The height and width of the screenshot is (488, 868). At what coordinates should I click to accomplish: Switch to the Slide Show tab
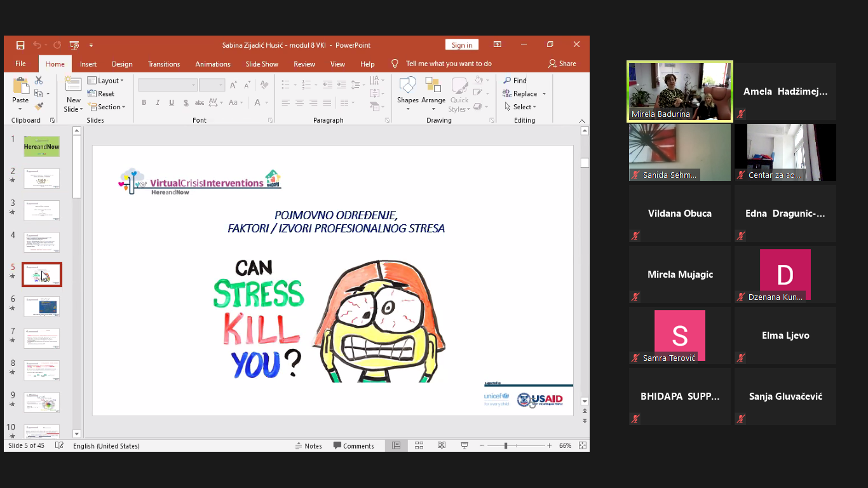tap(262, 64)
